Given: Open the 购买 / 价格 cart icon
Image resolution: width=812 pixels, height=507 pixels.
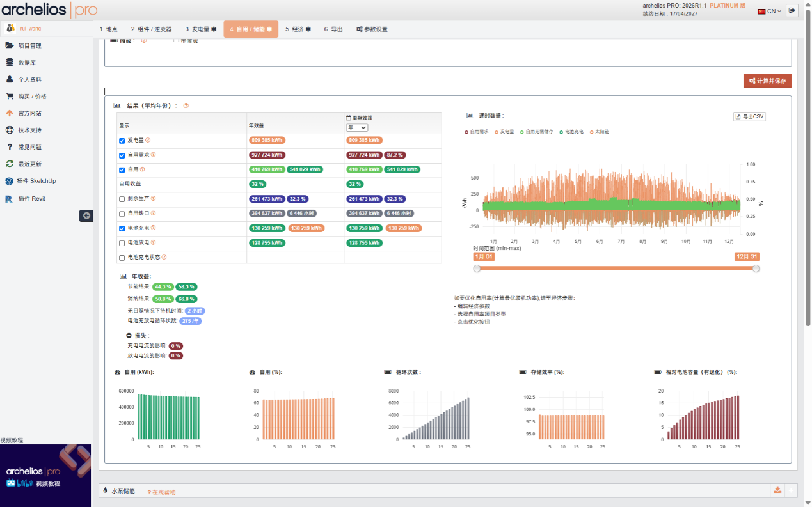Looking at the screenshot, I should point(10,97).
